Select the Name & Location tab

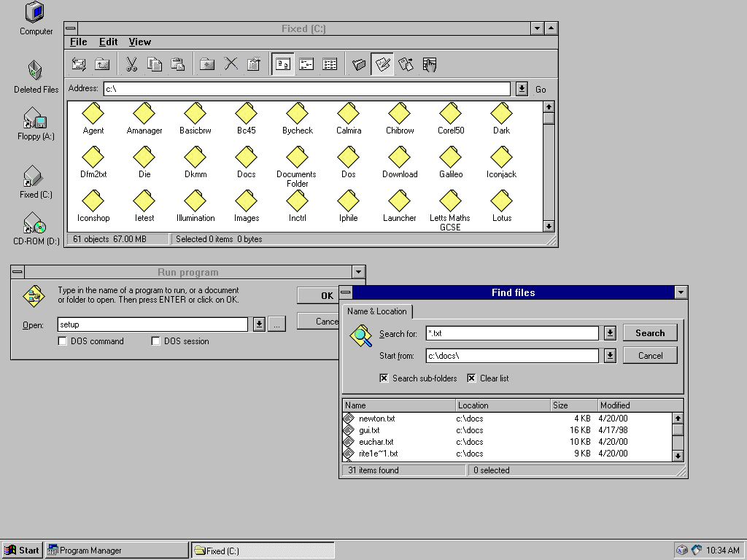(x=376, y=311)
